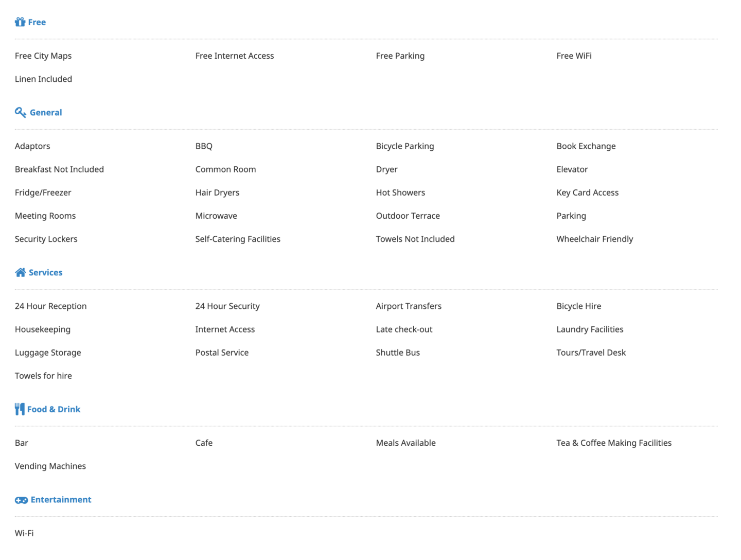Select the Airport Transfers service
This screenshot has height=560, width=741.
[x=409, y=306]
